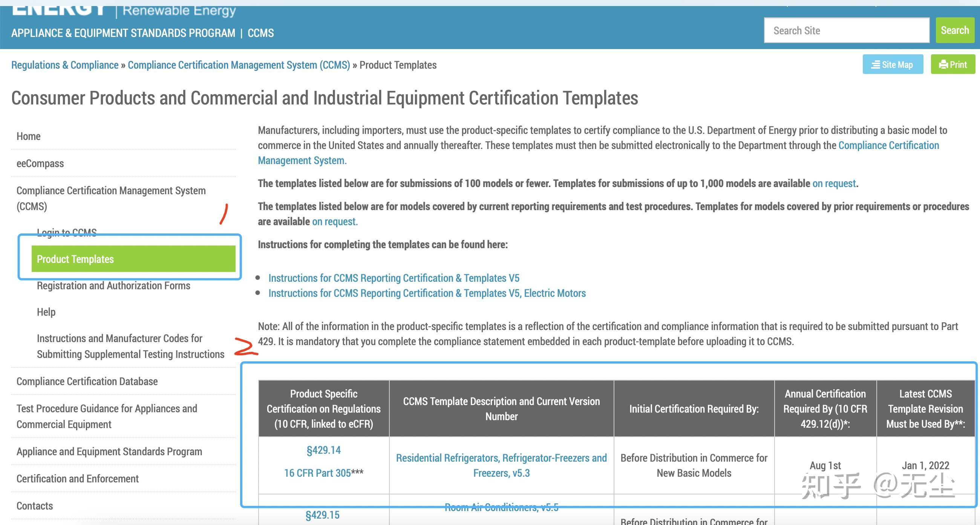Screen dimensions: 980x525
Task: Open the Electric Motors instructions link
Action: click(x=427, y=293)
